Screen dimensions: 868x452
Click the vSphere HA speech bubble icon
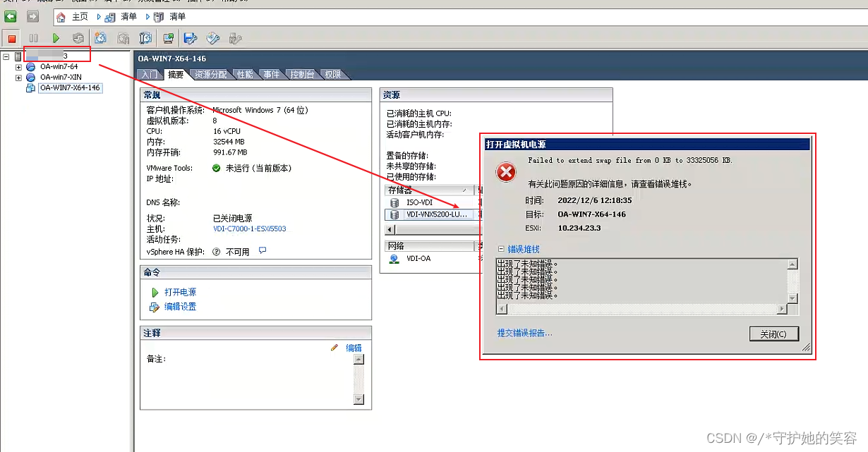(263, 250)
